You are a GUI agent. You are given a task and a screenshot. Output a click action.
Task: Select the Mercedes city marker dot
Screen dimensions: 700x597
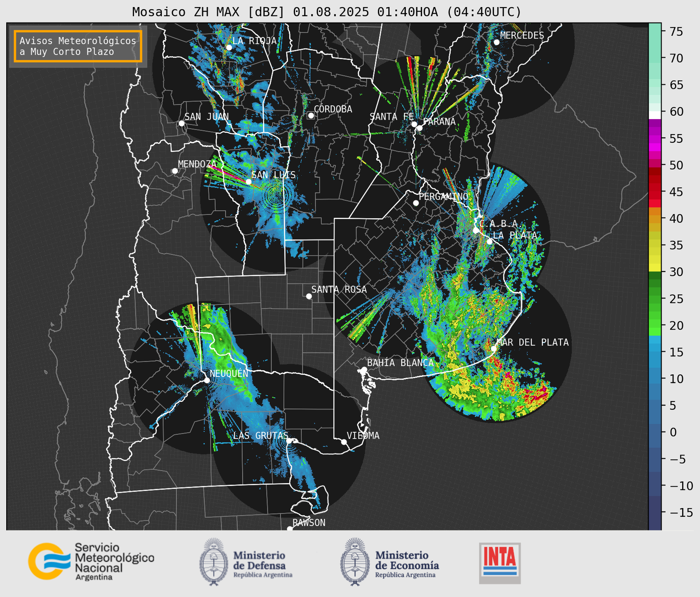pos(496,42)
